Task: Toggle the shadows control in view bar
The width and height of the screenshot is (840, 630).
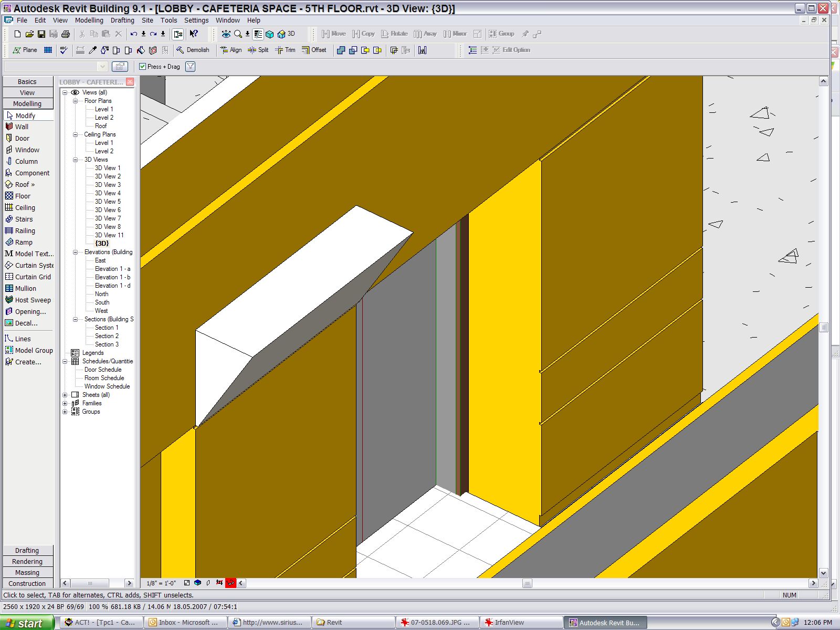Action: point(208,583)
